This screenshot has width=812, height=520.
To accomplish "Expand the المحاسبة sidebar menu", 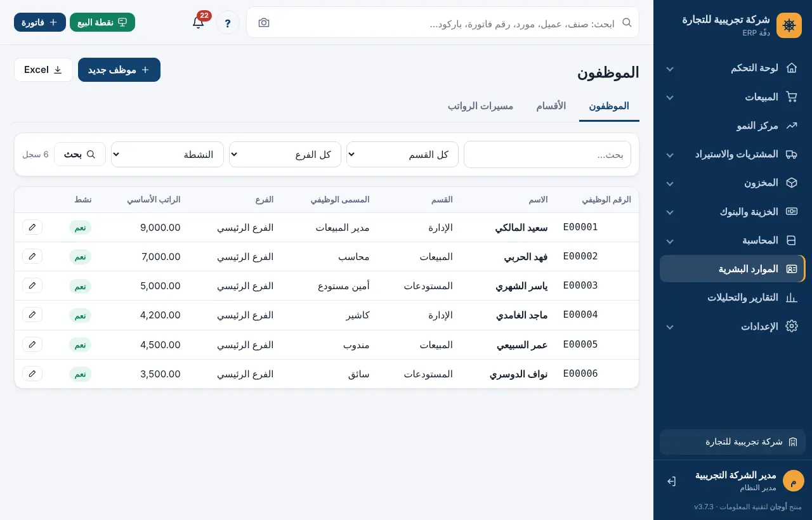I will click(733, 240).
